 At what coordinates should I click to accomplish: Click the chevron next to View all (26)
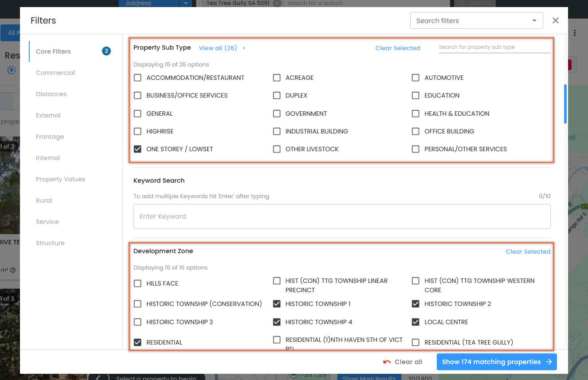[244, 48]
